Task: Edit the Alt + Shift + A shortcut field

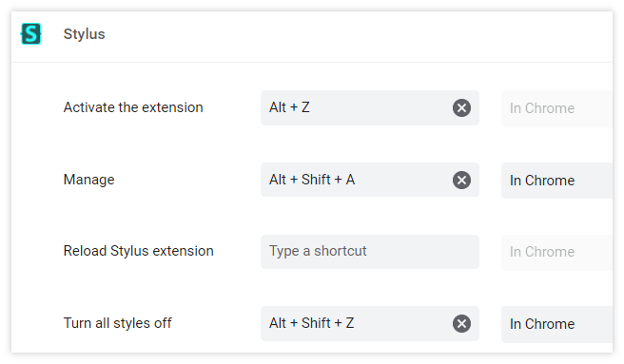Action: [356, 180]
